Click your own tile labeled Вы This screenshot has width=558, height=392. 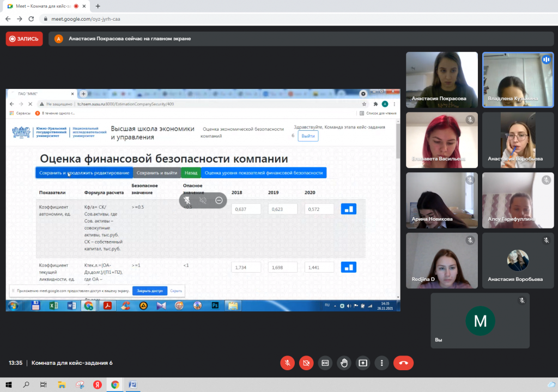tap(480, 321)
